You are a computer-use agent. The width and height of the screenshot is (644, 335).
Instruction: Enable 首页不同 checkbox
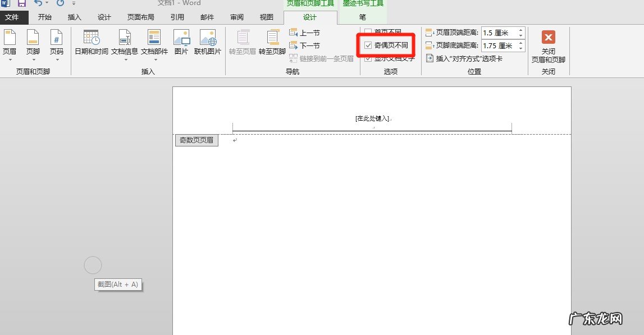[x=368, y=32]
